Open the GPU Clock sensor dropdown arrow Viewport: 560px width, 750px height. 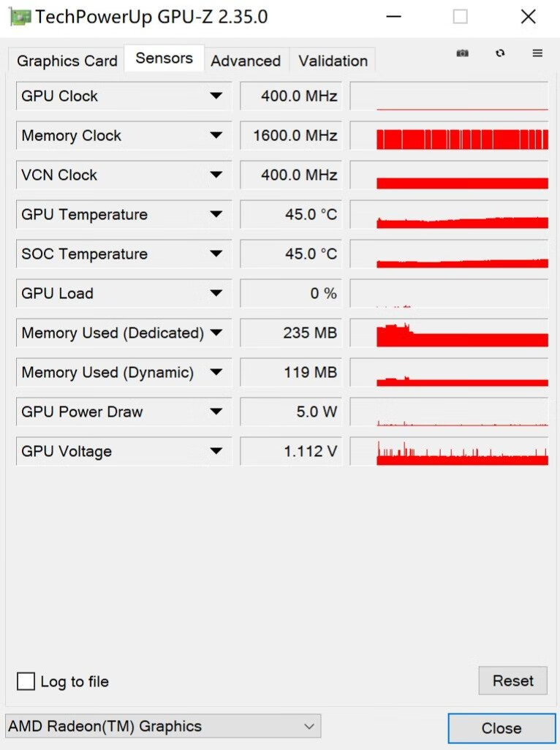pos(216,96)
